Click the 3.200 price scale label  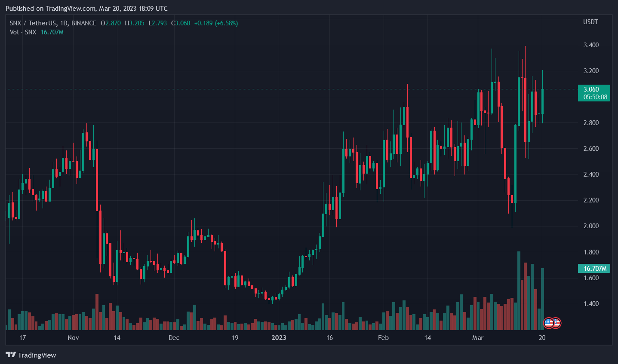(591, 71)
